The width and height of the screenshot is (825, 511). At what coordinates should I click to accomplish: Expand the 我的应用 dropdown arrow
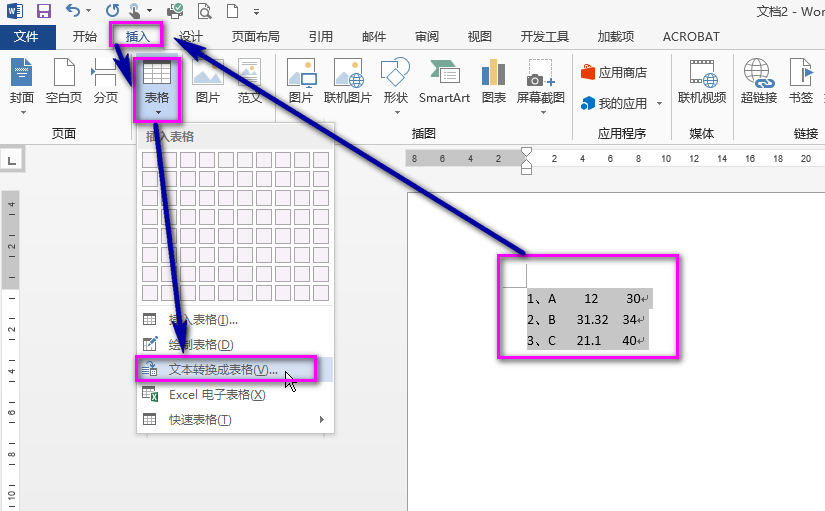coord(659,104)
